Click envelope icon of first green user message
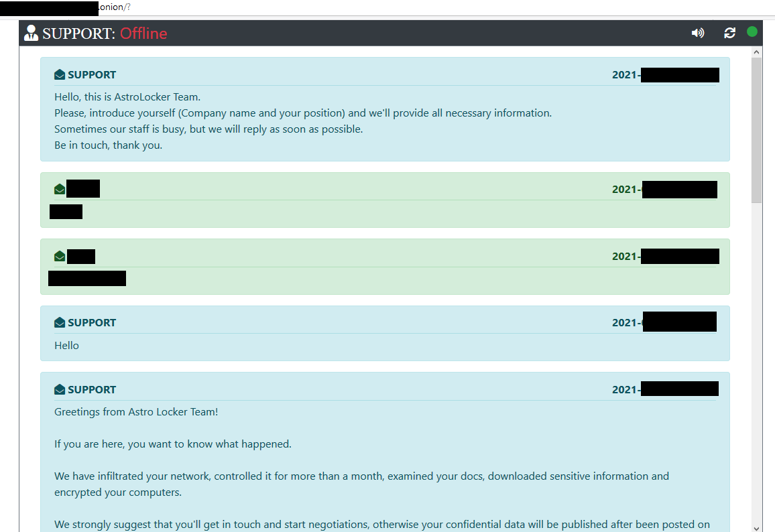Image resolution: width=775 pixels, height=532 pixels. coord(60,189)
